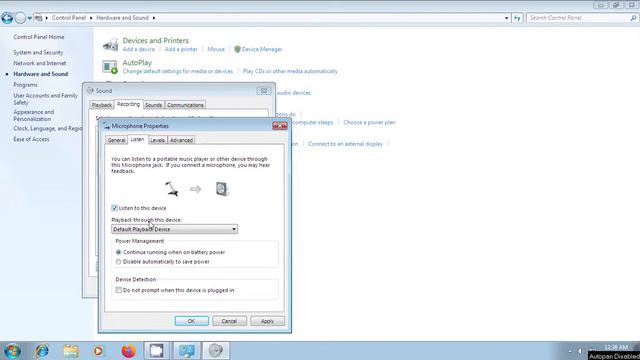The image size is (640, 360).
Task: Click the Control Panel back arrow
Action: (x=7, y=18)
